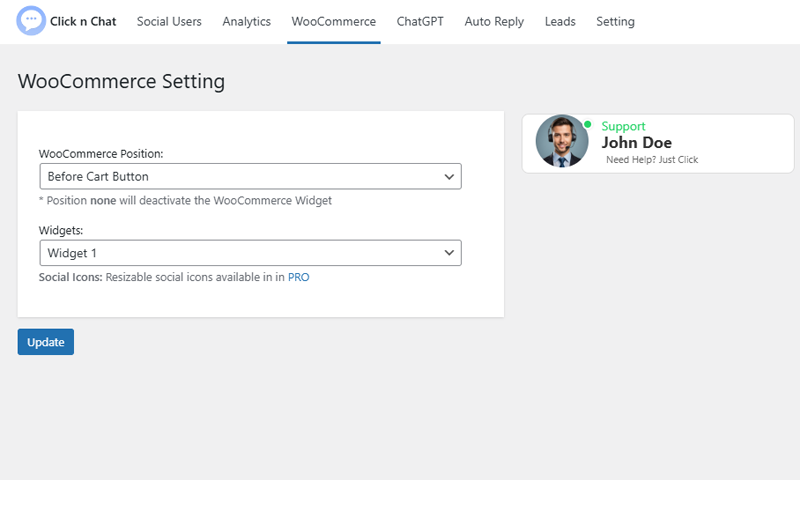Select the WooCommerce tab
This screenshot has width=800, height=511.
pyautogui.click(x=333, y=22)
